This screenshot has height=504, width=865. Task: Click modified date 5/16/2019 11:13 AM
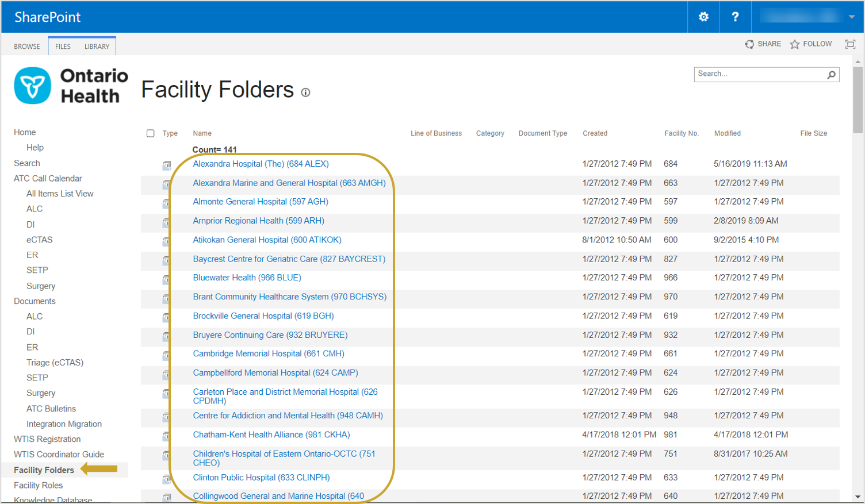point(751,164)
